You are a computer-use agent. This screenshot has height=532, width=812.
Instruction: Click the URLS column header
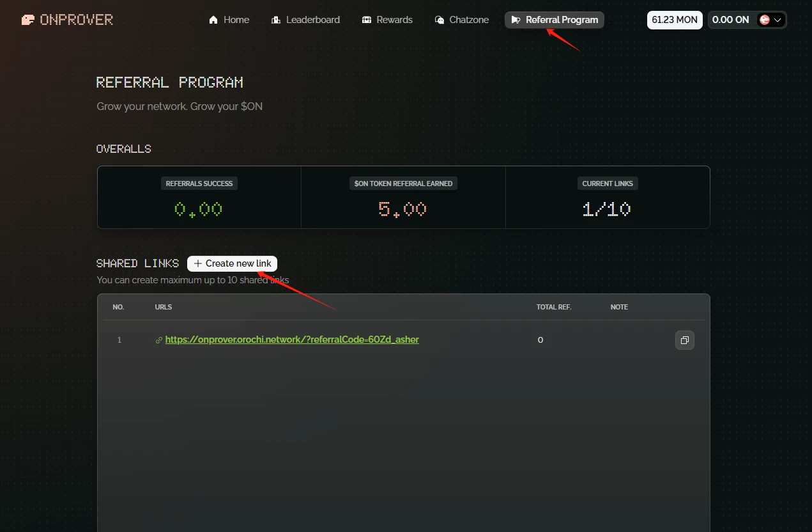(164, 307)
